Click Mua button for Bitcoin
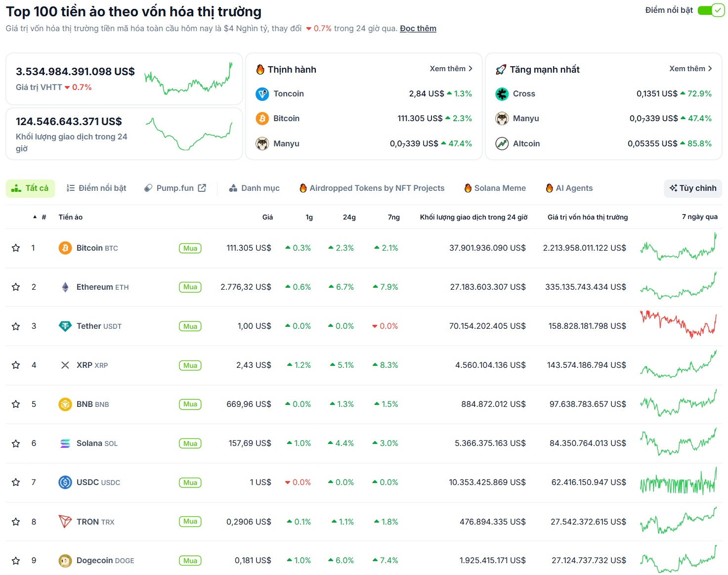This screenshot has width=728, height=575. coord(190,248)
